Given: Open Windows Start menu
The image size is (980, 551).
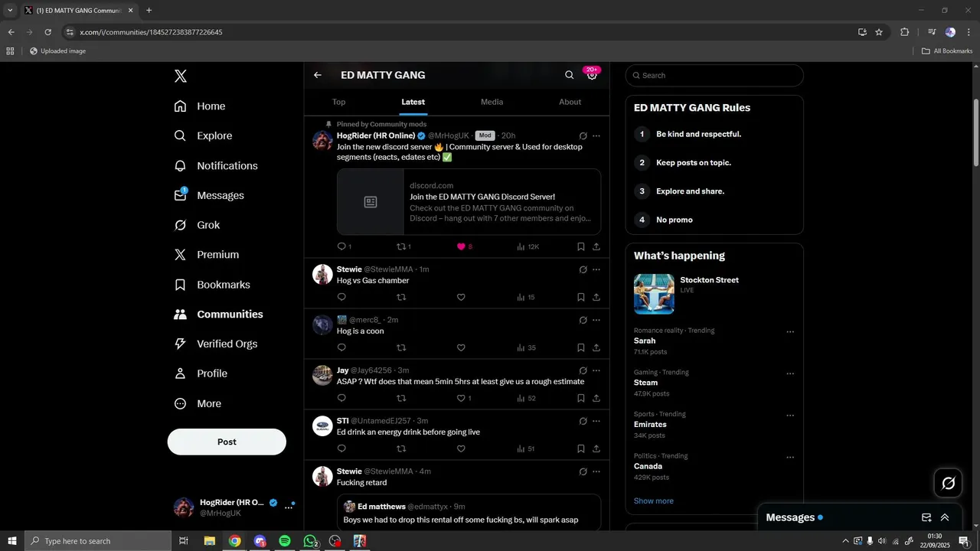Looking at the screenshot, I should pyautogui.click(x=11, y=541).
